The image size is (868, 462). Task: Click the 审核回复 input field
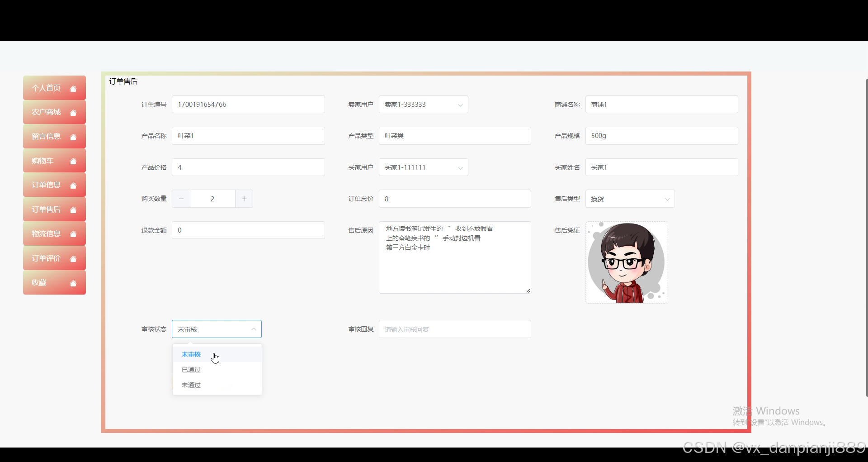[x=455, y=329]
